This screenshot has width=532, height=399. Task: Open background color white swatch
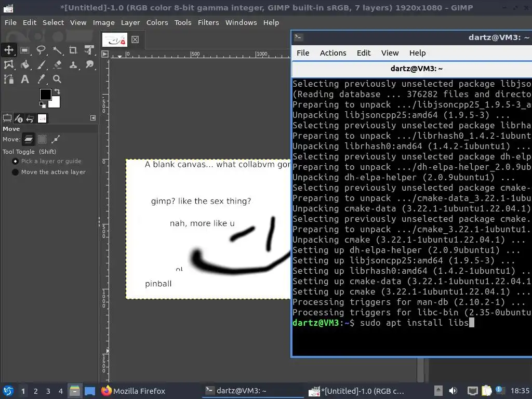[x=55, y=103]
